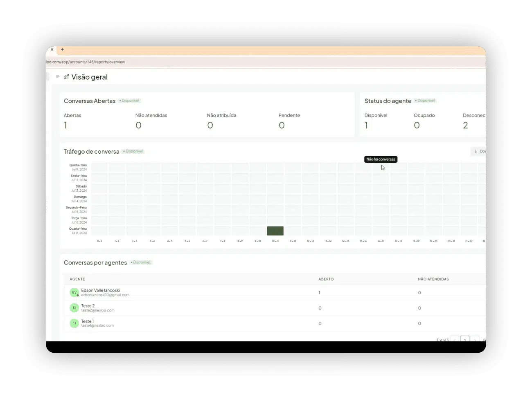Screen dimensions: 532x399
Task: Open a new browser tab with plus icon
Action: [62, 49]
